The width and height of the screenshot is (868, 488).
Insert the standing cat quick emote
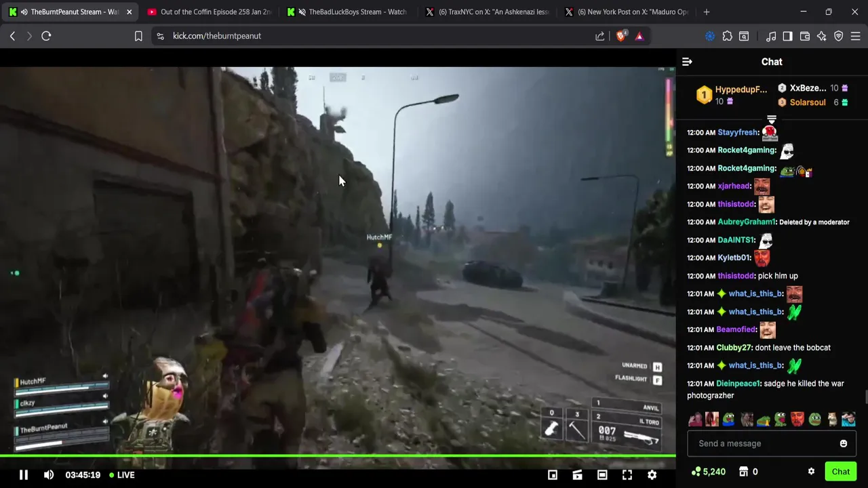click(831, 419)
